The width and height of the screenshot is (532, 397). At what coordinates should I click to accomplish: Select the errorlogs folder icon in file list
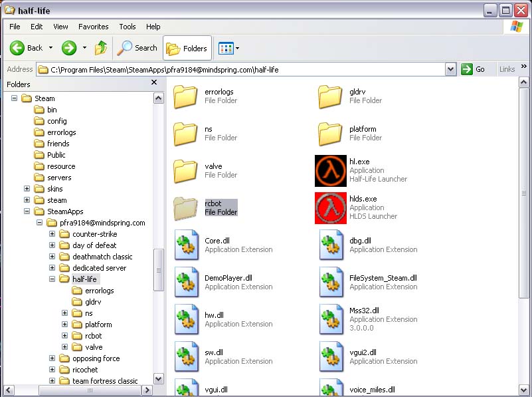click(x=185, y=97)
